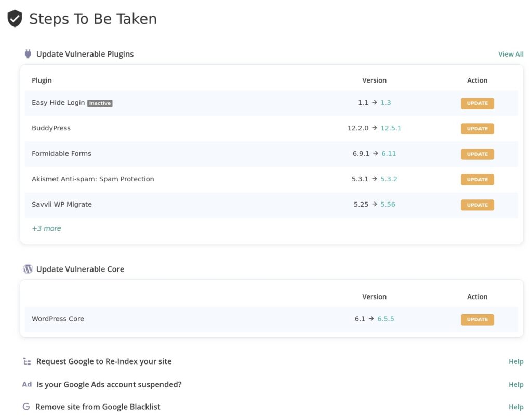Click target version 5.56 for Savvii WP Migrate
The width and height of the screenshot is (532, 418).
tap(388, 205)
